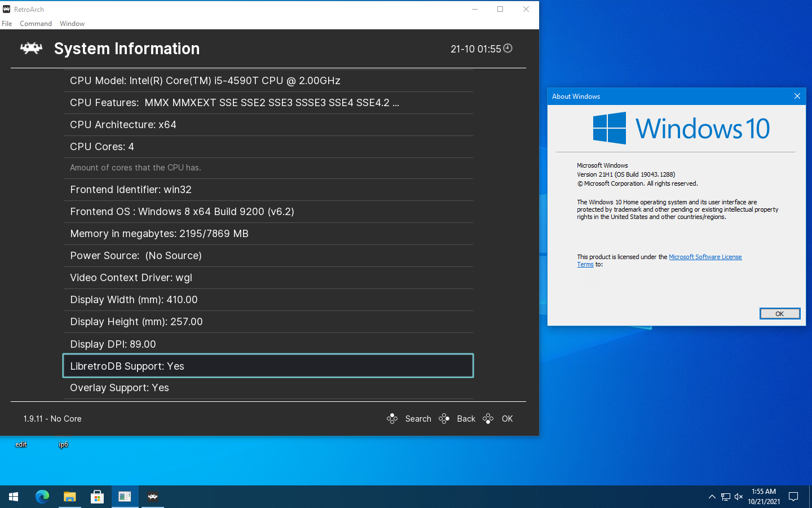
Task: Unmute the speaker in the system tray
Action: point(739,497)
